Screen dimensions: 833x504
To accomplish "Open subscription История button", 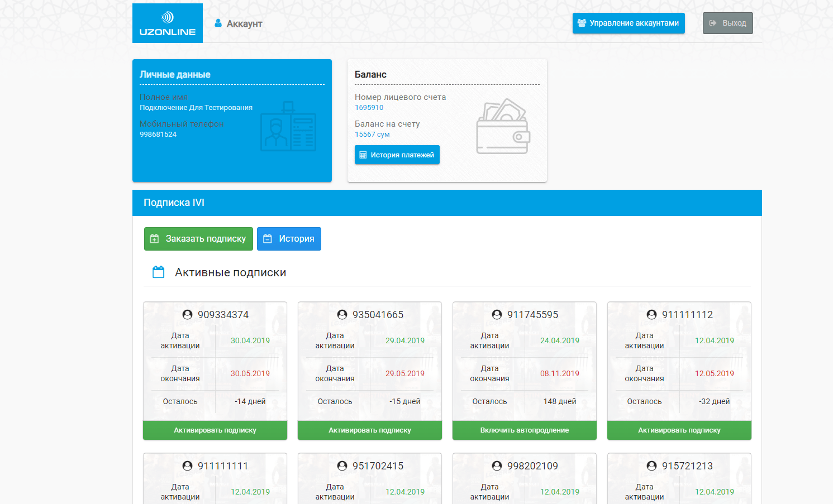I will point(289,239).
